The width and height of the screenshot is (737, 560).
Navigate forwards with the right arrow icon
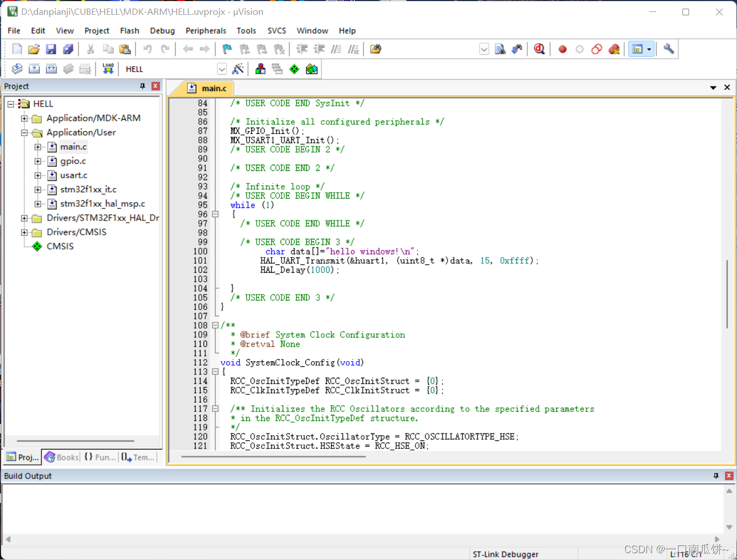coord(205,49)
